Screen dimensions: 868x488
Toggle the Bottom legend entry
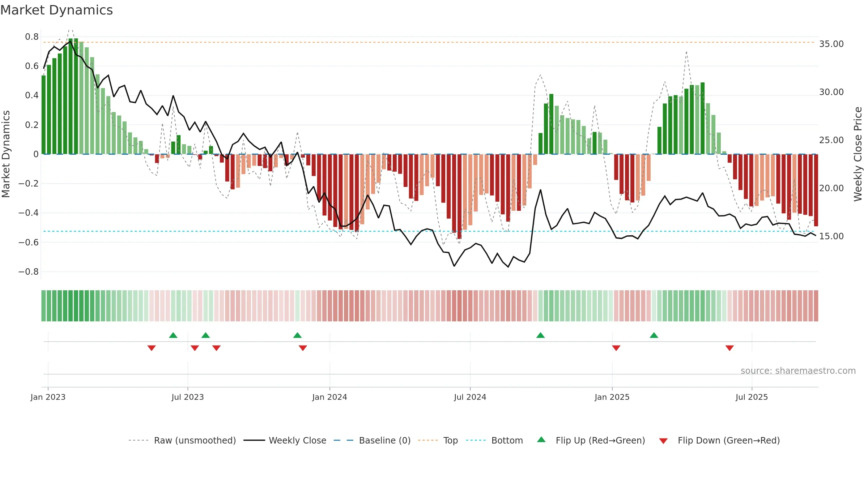494,440
